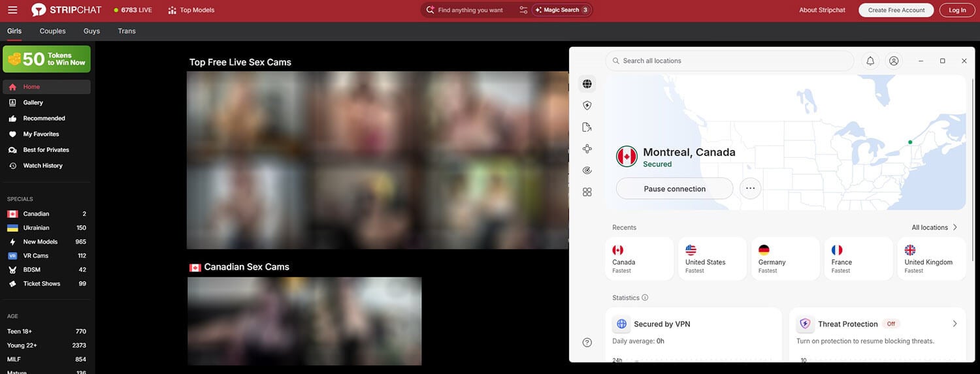
Task: Click the Statistics info icon
Action: tap(645, 298)
